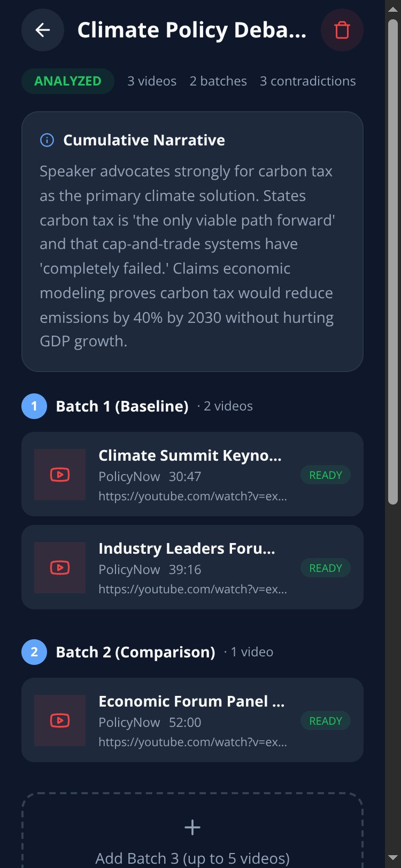Screen dimensions: 401x868
Task: Click Add Batch 3 (up to 5 videos)
Action: (x=192, y=858)
